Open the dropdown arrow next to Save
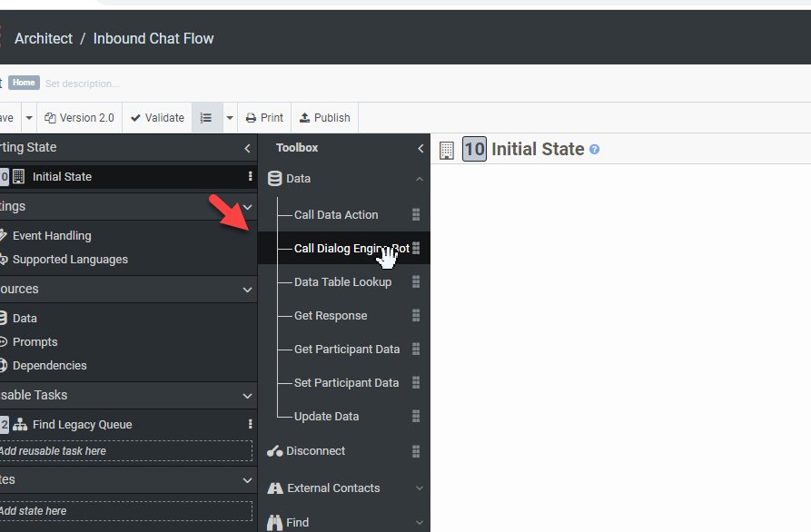Screen dimensions: 811x532 pos(29,118)
